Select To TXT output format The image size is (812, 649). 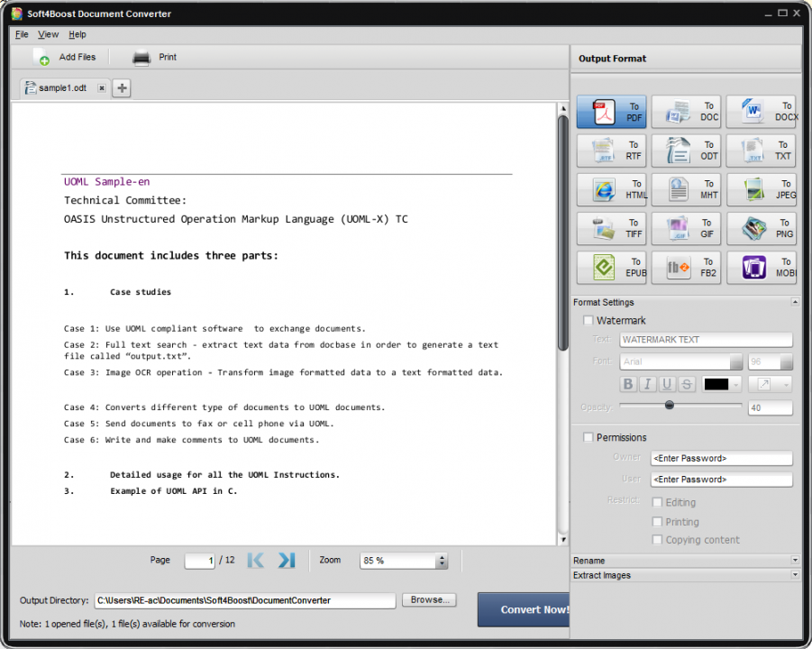point(762,151)
